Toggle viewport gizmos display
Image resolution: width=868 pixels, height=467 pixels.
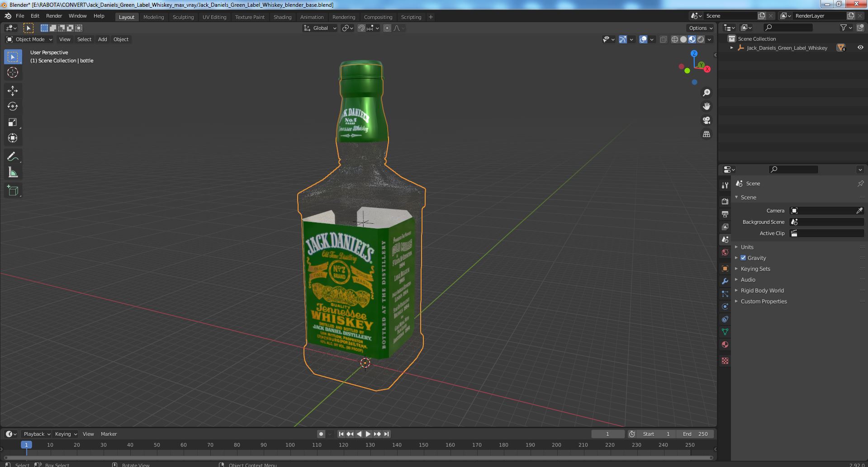pyautogui.click(x=623, y=39)
